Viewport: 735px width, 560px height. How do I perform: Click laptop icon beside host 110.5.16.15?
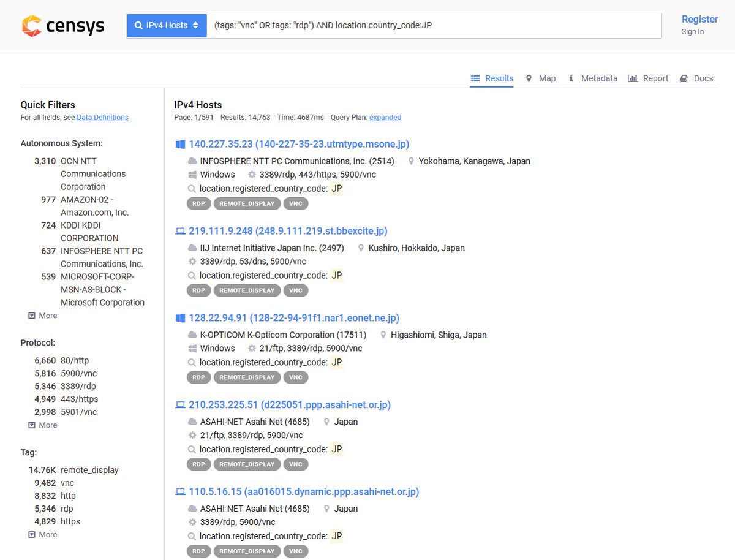point(180,492)
